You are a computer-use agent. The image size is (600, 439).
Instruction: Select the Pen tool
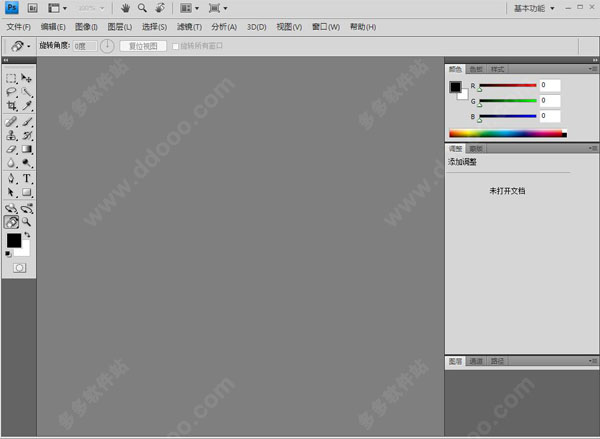(11, 178)
